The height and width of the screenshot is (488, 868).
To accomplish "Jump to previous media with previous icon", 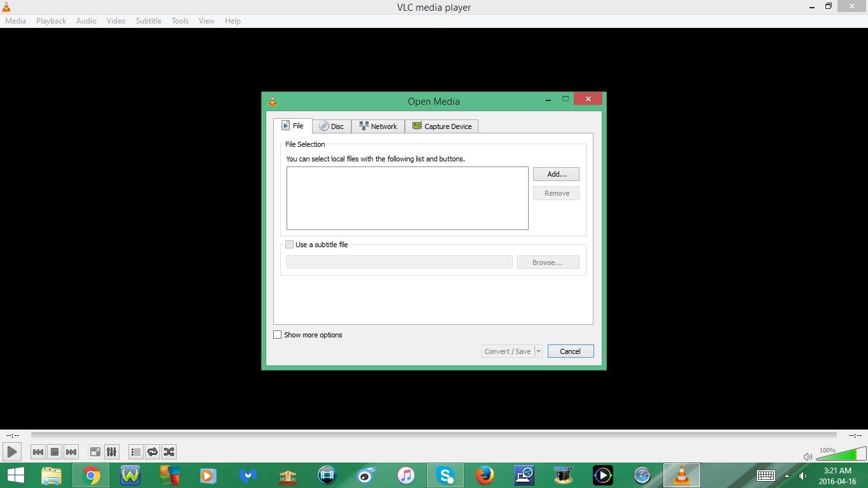I will (x=38, y=452).
